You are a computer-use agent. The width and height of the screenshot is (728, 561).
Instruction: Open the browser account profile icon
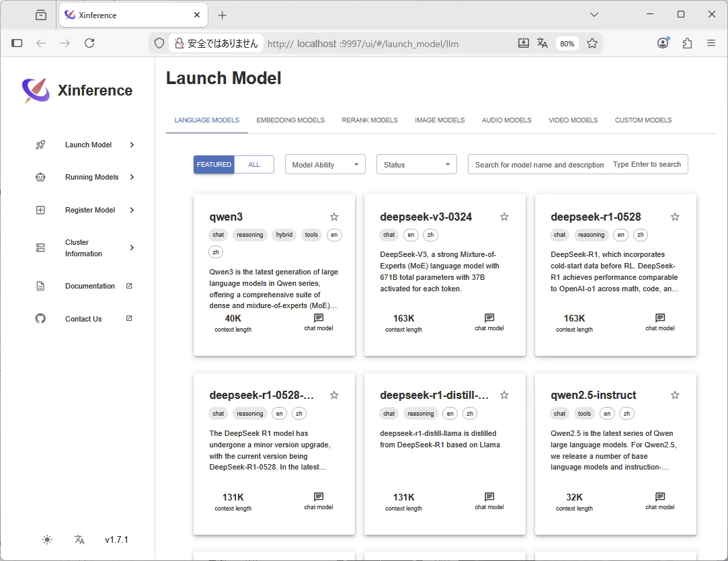pyautogui.click(x=663, y=43)
